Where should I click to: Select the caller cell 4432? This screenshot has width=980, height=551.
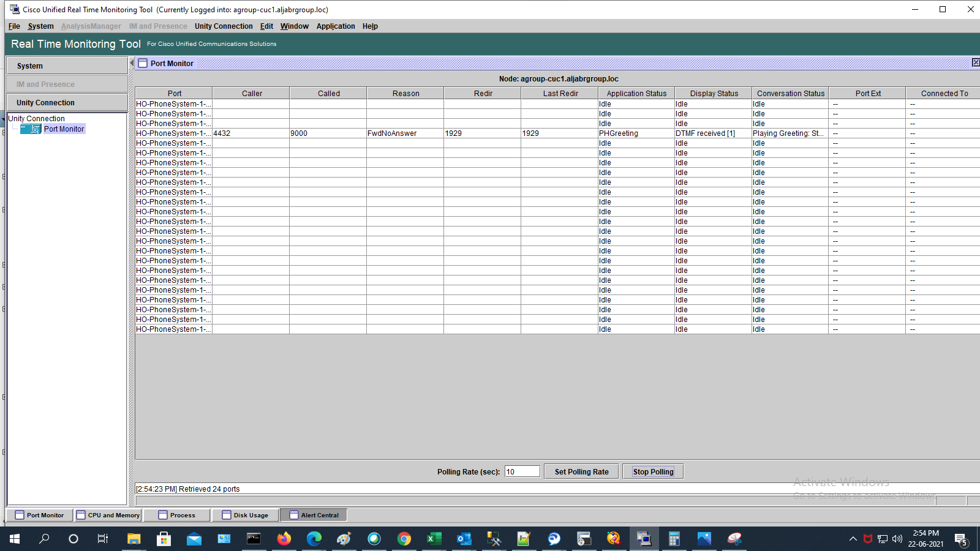[x=251, y=133]
